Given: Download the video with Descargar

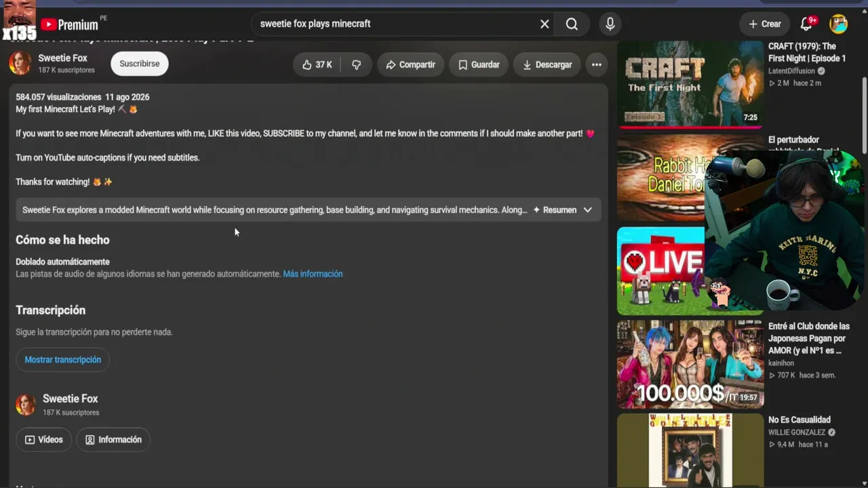Looking at the screenshot, I should (547, 64).
